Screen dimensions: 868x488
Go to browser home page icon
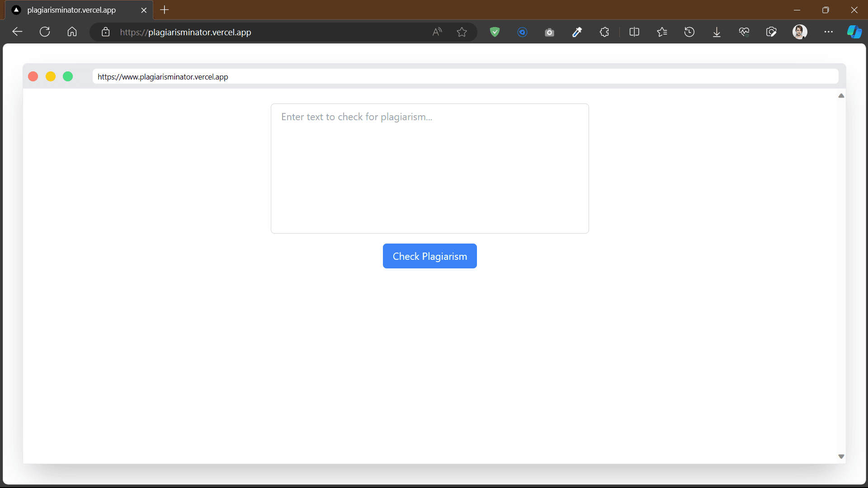[x=72, y=32]
